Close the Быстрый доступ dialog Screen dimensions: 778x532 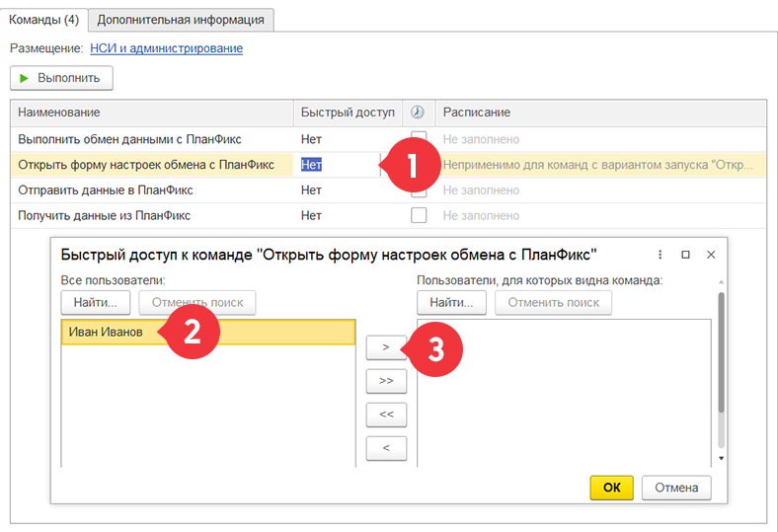(711, 255)
